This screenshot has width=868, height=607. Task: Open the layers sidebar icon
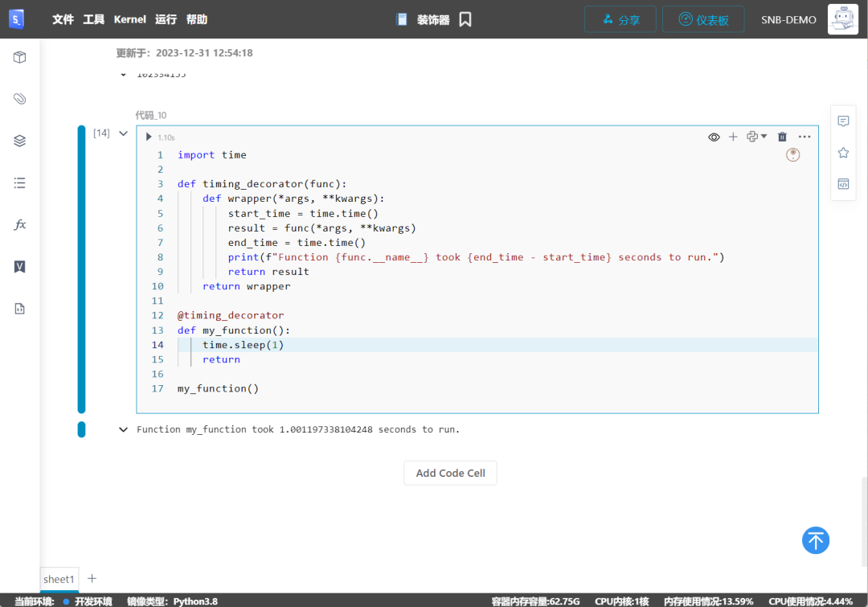pyautogui.click(x=20, y=141)
